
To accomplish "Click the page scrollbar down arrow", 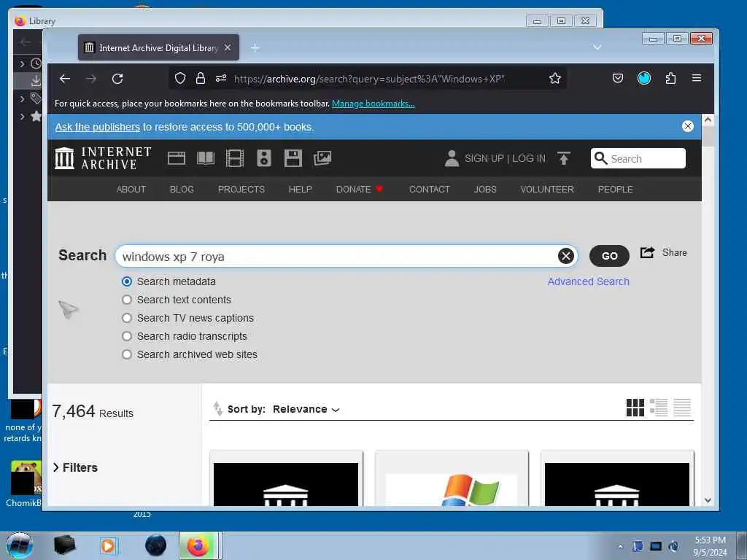I will (708, 500).
